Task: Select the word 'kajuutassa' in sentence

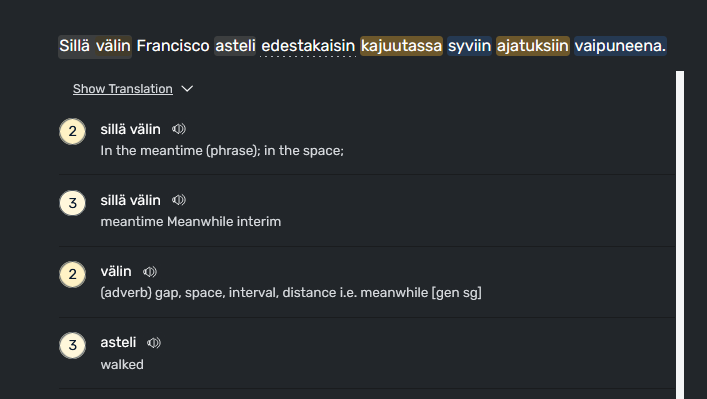Action: coord(401,46)
